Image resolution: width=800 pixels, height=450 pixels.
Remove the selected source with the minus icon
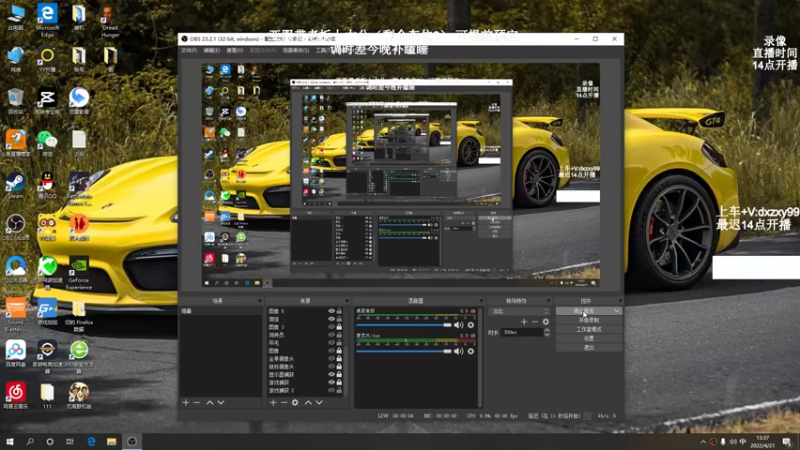coord(284,403)
